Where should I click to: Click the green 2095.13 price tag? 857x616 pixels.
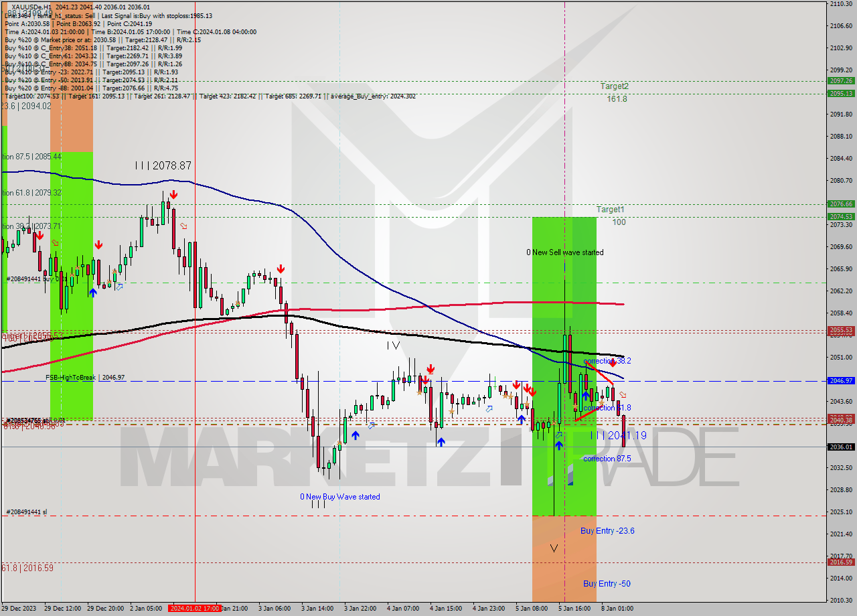click(x=841, y=93)
